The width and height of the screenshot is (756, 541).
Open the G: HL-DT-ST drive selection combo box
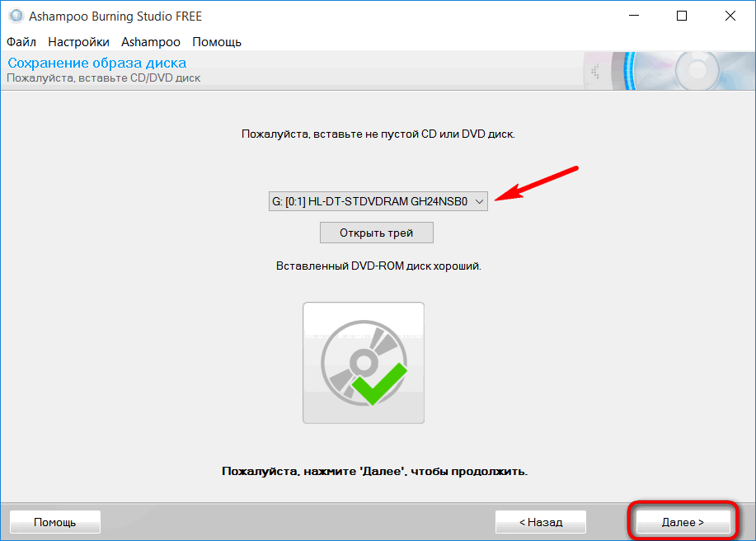point(378,201)
